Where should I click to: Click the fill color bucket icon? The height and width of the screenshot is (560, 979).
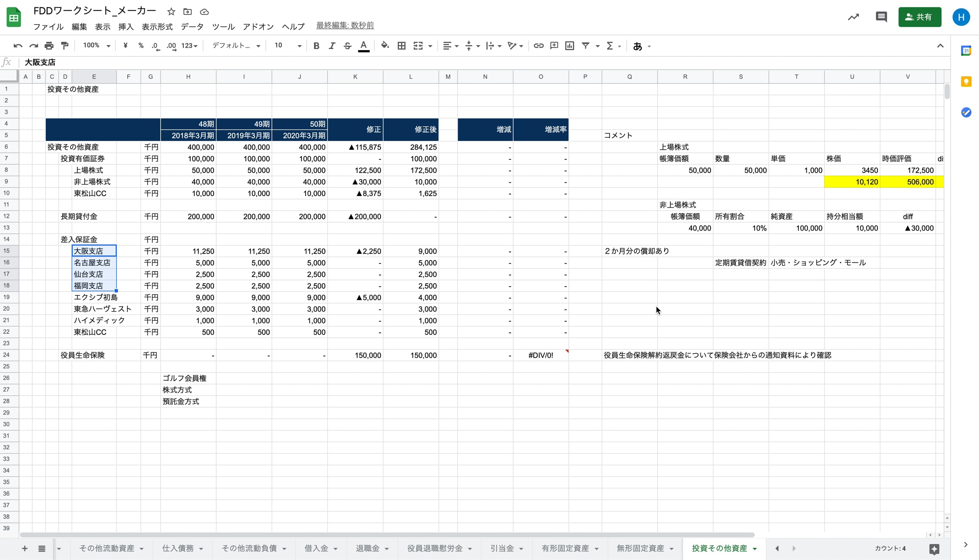click(384, 45)
